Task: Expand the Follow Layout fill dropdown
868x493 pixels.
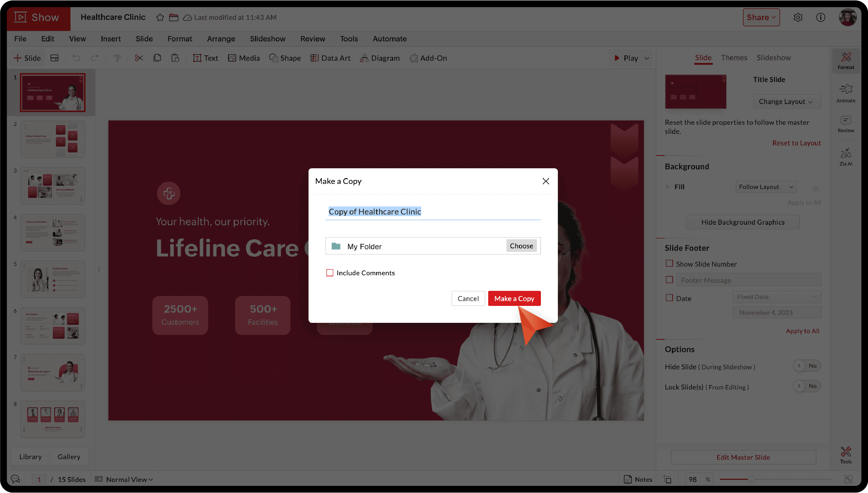Action: pyautogui.click(x=766, y=187)
